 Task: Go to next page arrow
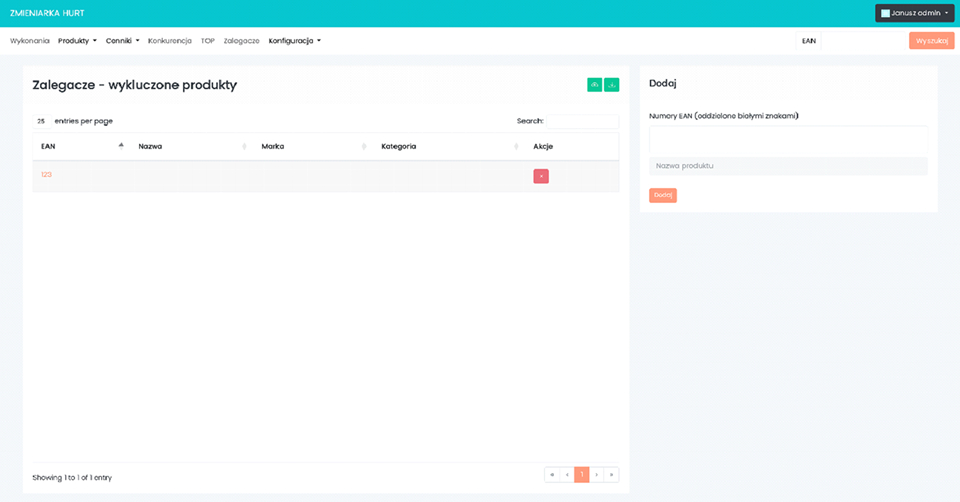pyautogui.click(x=597, y=475)
